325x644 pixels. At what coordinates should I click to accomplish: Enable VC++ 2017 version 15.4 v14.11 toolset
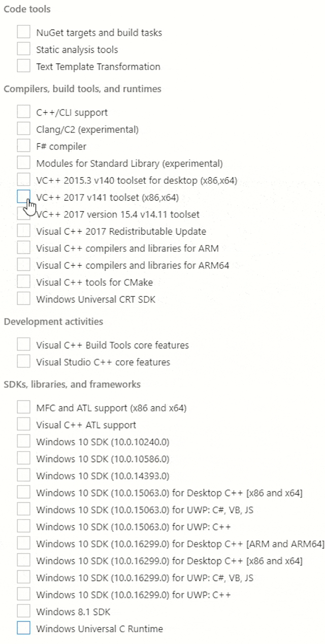pyautogui.click(x=23, y=214)
